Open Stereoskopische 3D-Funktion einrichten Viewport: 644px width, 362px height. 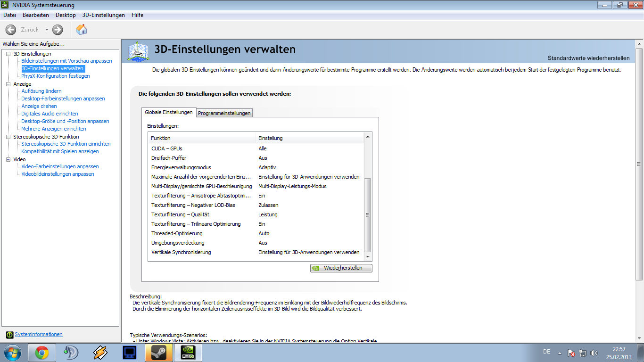click(x=66, y=144)
